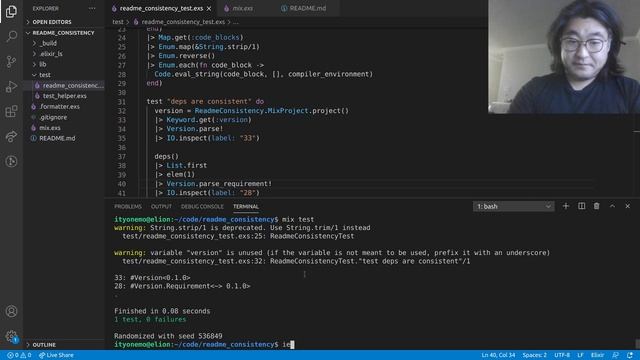Viewport: 640px width, 360px height.
Task: Click the Explorer more actions ellipsis
Action: point(92,8)
